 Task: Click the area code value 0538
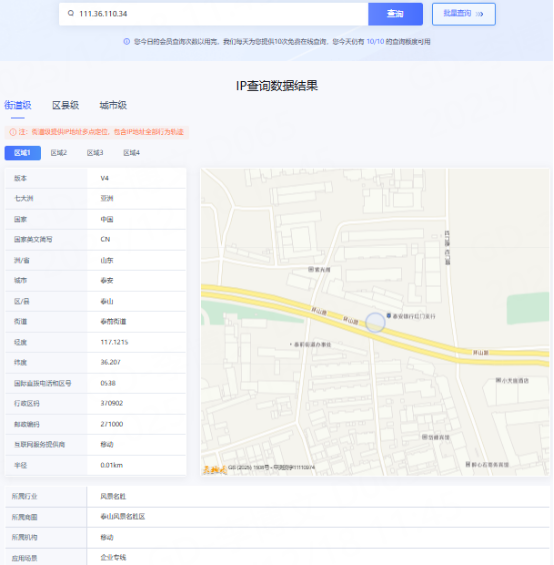(x=108, y=383)
